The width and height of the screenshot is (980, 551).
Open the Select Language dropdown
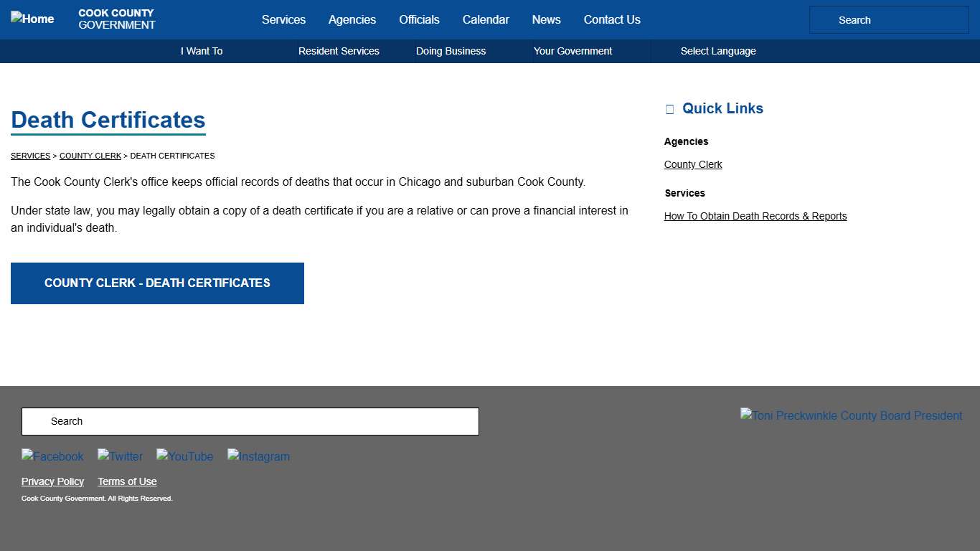(x=717, y=51)
